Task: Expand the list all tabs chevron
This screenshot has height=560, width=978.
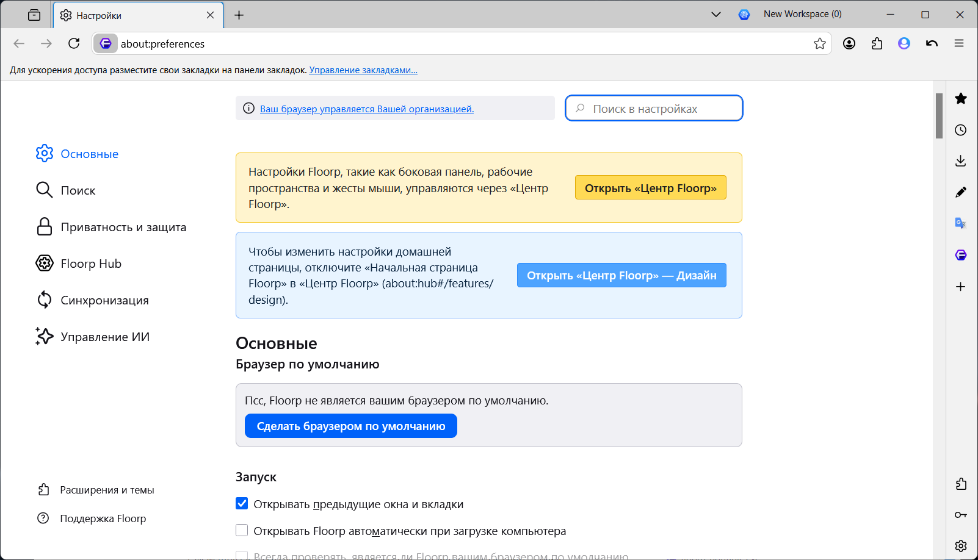Action: (x=716, y=15)
